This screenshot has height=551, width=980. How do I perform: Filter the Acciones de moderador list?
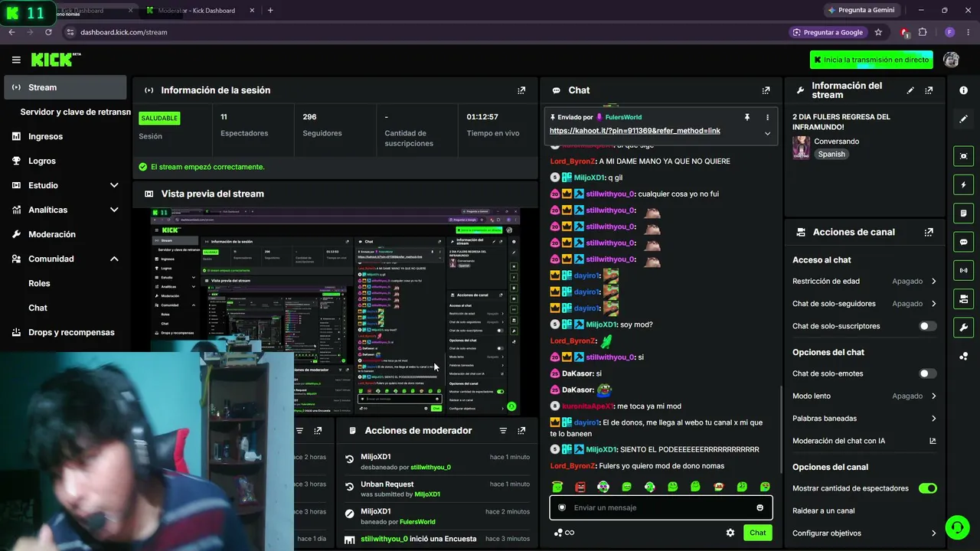pyautogui.click(x=503, y=431)
